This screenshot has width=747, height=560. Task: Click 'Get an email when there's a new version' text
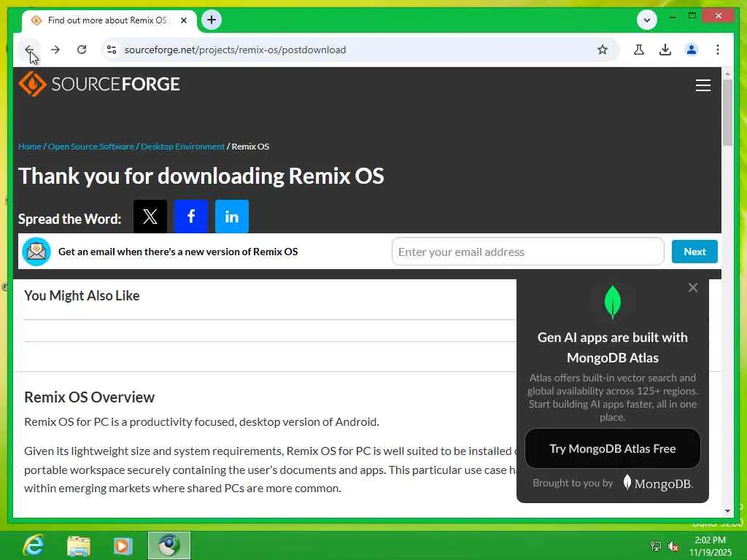178,252
